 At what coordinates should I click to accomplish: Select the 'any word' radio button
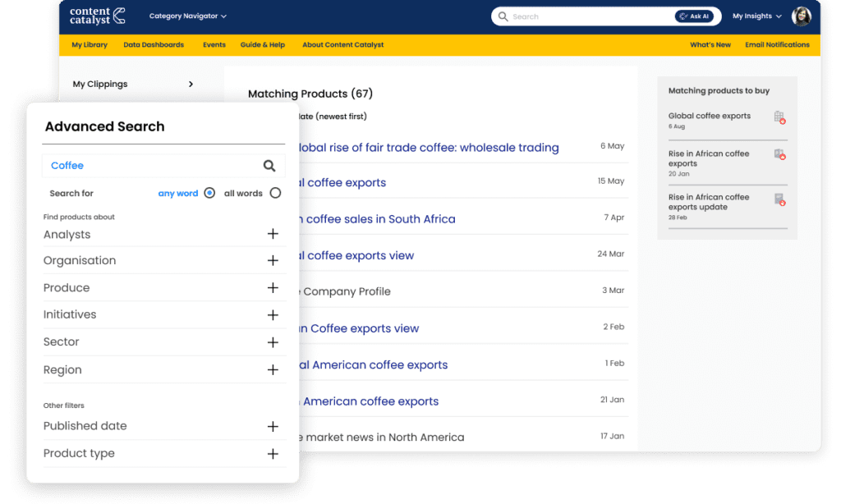[x=209, y=193]
